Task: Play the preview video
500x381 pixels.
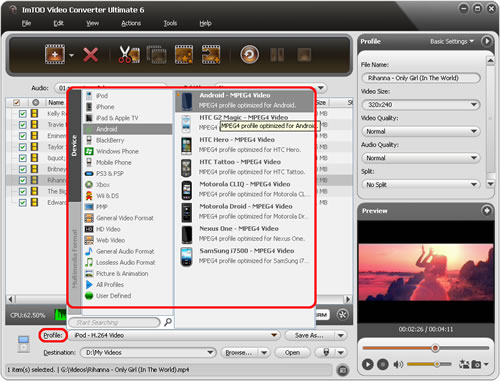Action: pyautogui.click(x=368, y=364)
